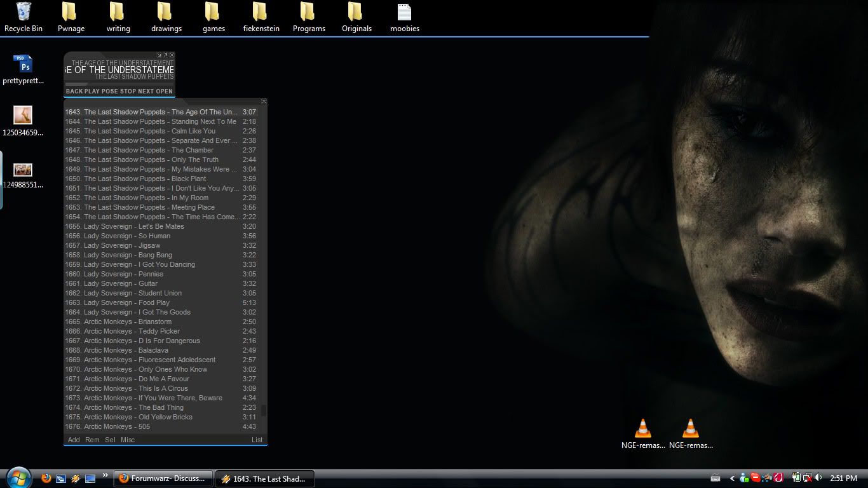Seek using the player progress bar

pos(119,84)
